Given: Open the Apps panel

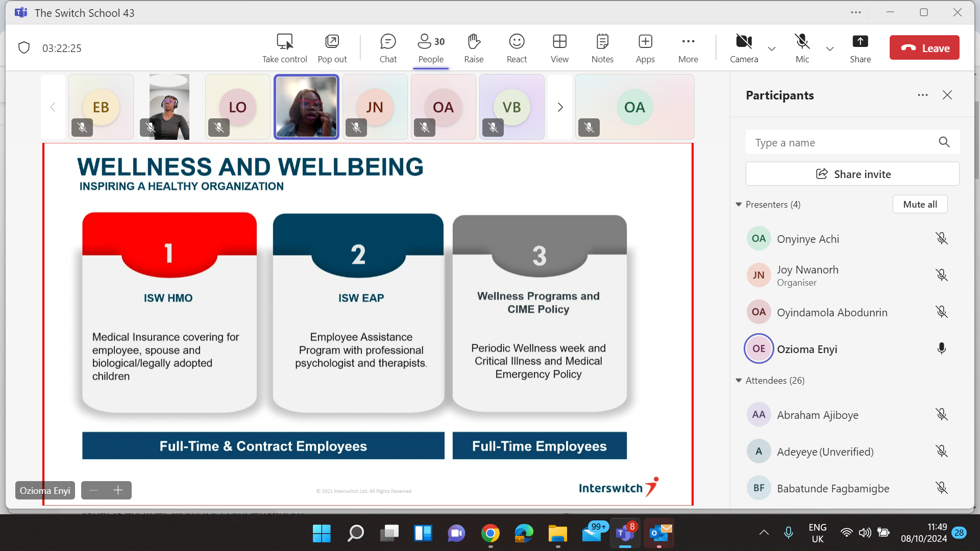Looking at the screenshot, I should coord(645,48).
